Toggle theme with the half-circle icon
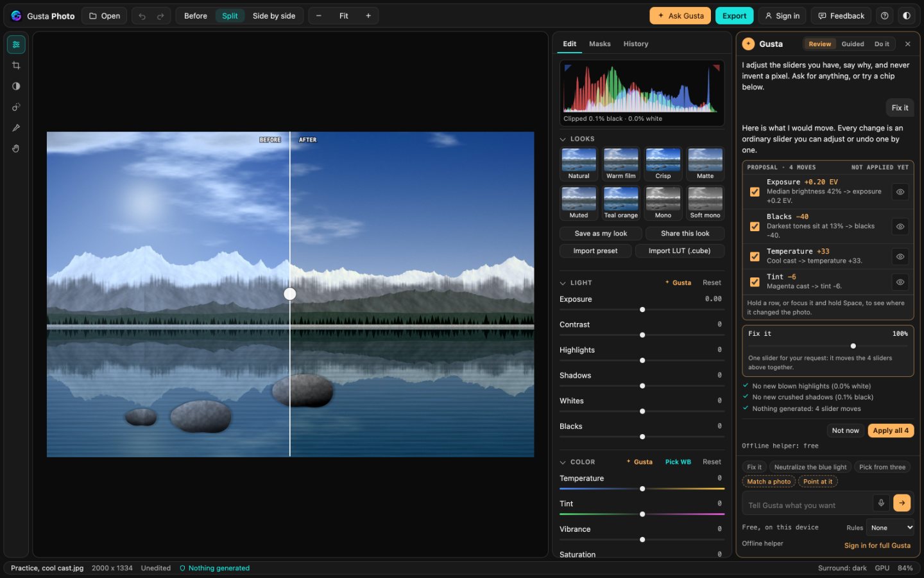The width and height of the screenshot is (924, 578). pos(907,16)
